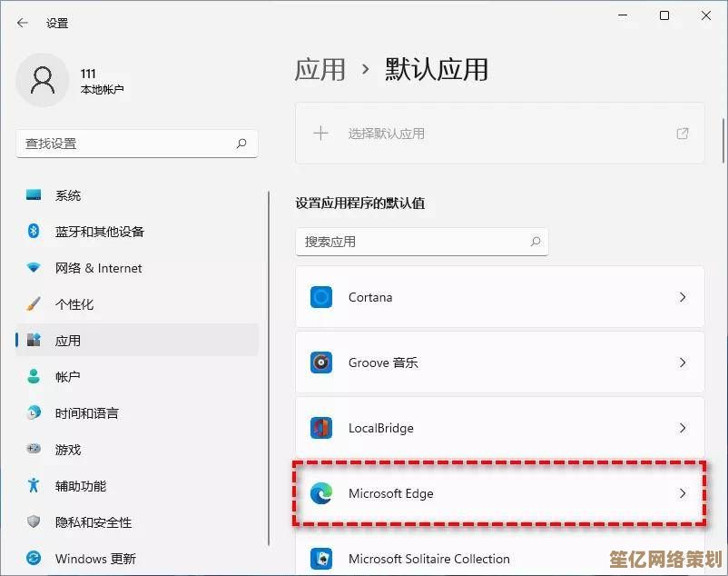
Task: Click the back arrow at top left
Action: pos(21,24)
